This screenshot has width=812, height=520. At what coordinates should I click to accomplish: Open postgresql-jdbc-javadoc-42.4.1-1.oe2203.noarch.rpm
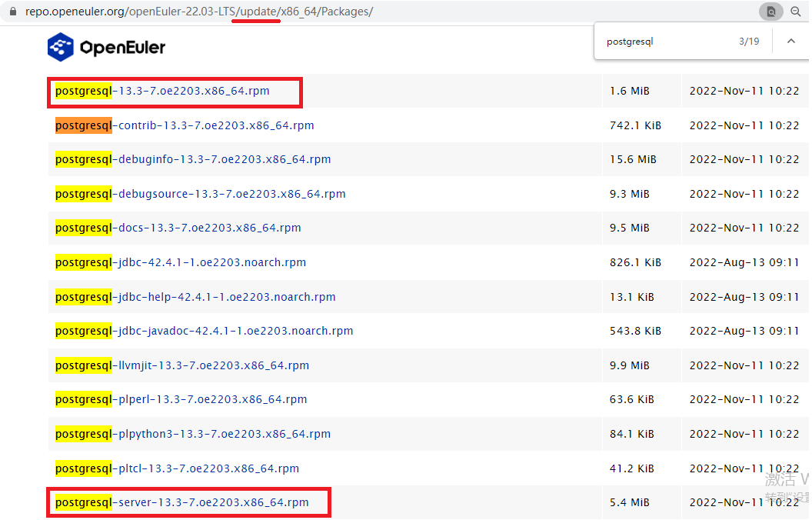tap(204, 331)
